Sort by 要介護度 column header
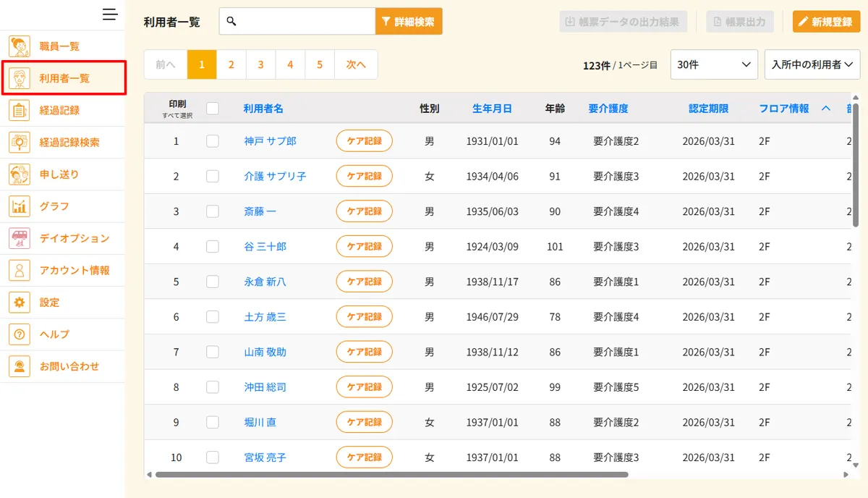 pyautogui.click(x=608, y=109)
